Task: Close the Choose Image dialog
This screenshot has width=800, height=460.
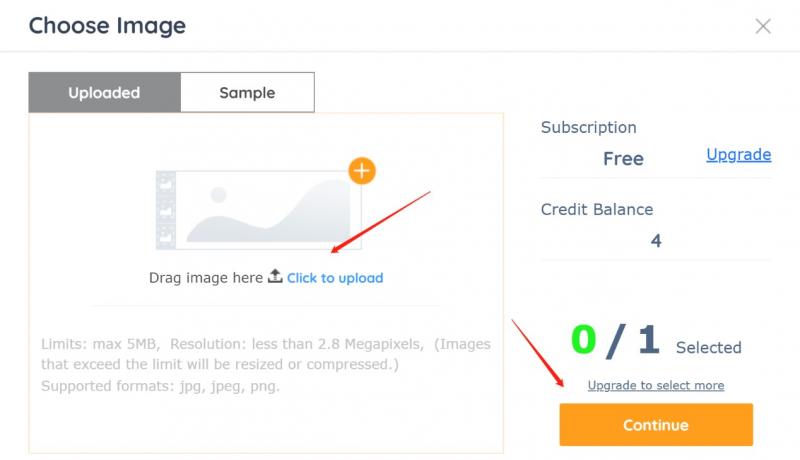Action: click(x=763, y=26)
